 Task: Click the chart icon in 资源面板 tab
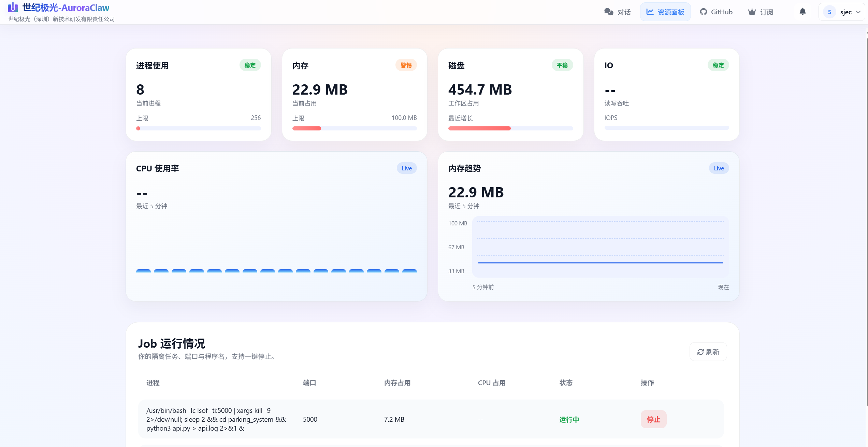[650, 12]
